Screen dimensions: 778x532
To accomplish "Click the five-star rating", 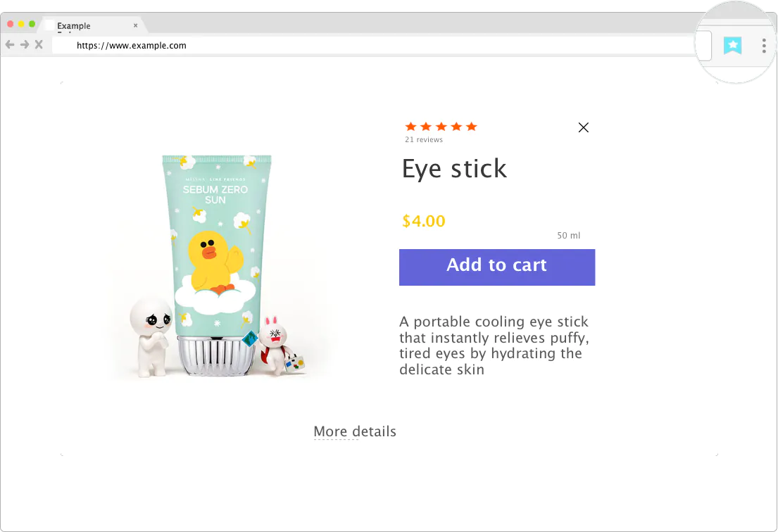I will point(441,127).
